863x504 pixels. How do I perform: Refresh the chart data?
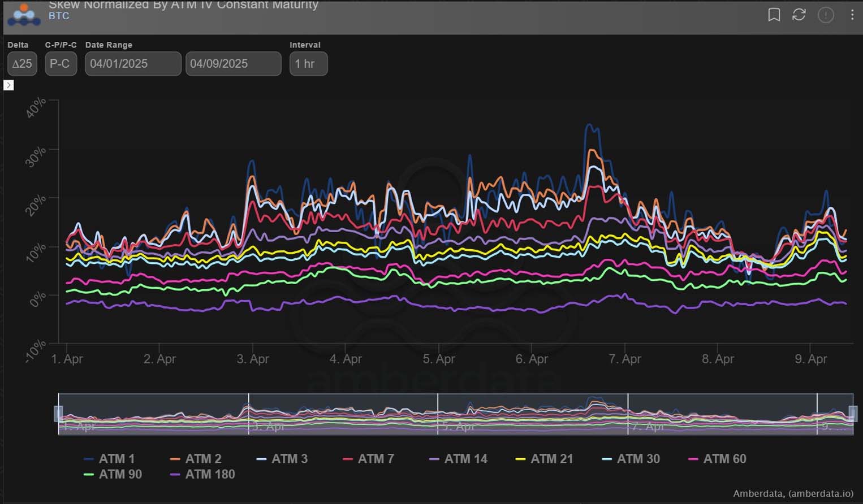coord(799,15)
